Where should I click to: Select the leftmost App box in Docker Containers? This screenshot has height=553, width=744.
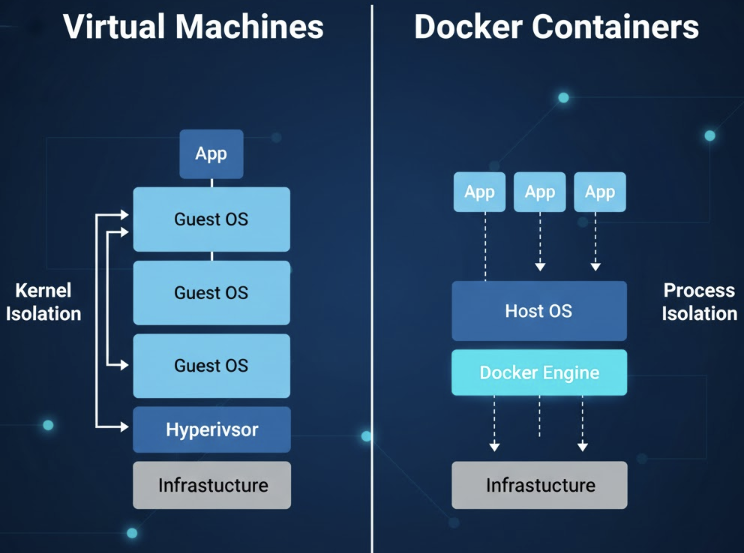479,192
